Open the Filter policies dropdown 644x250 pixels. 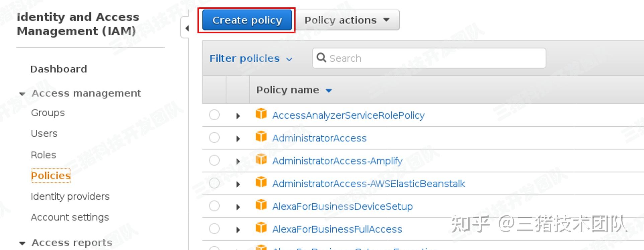point(251,59)
